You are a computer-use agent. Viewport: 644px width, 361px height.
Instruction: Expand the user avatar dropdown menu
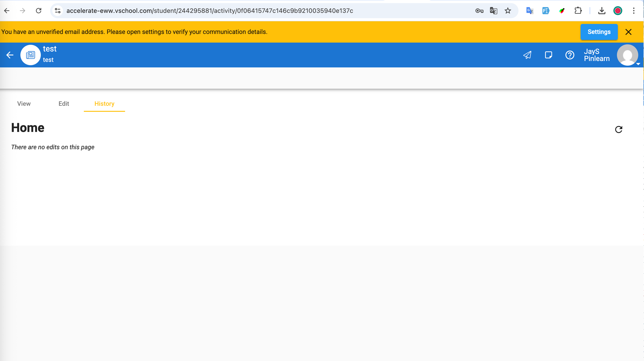coord(628,55)
